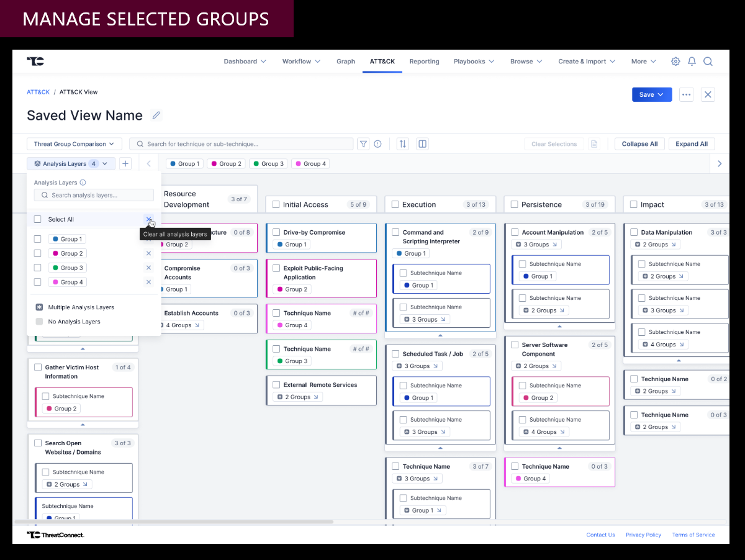Tick the Drive-by Compromise checkbox
This screenshot has width=745, height=560.
276,232
